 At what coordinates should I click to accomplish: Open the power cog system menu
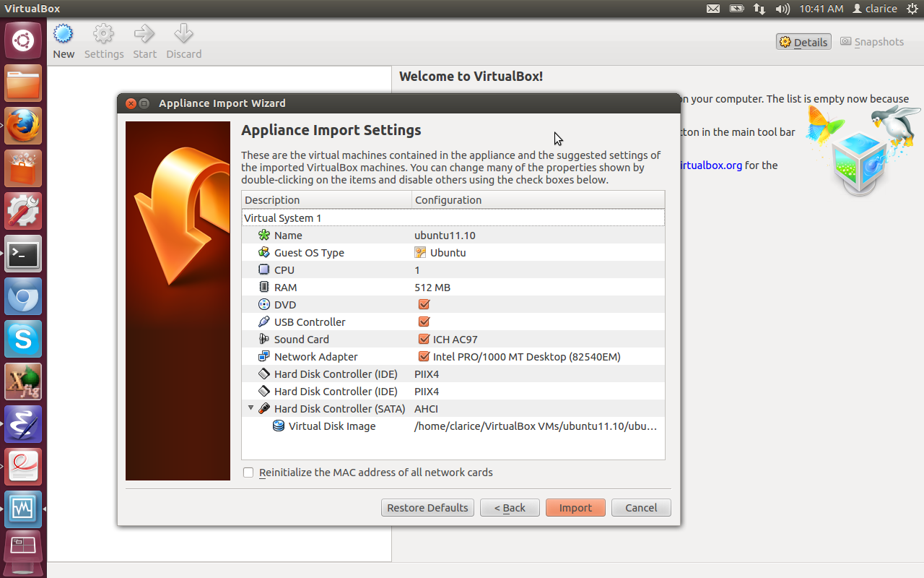pos(912,9)
